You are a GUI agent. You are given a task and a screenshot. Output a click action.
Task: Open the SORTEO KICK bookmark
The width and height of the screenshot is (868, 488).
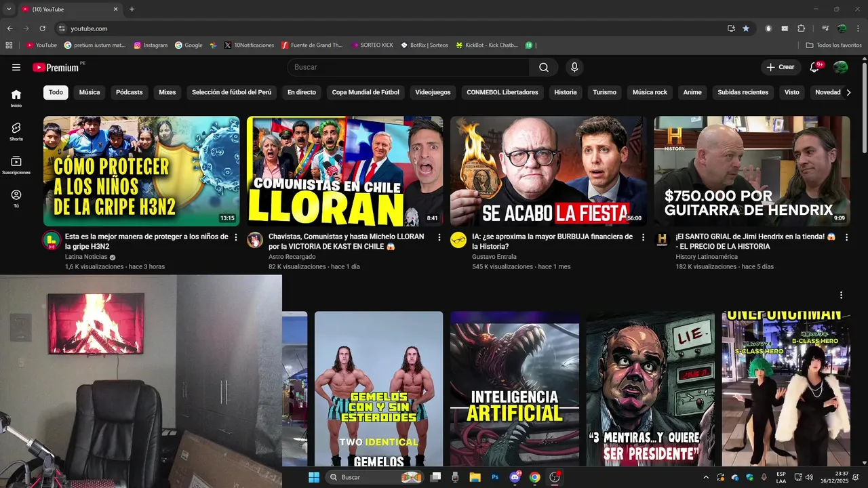372,45
